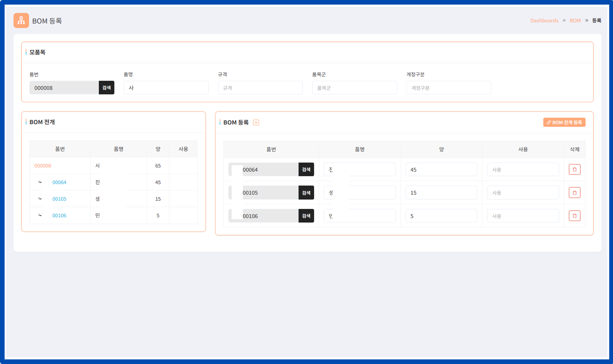Viewport: 613px width, 364px height.
Task: Click 검색 button for item 00105
Action: tap(306, 193)
